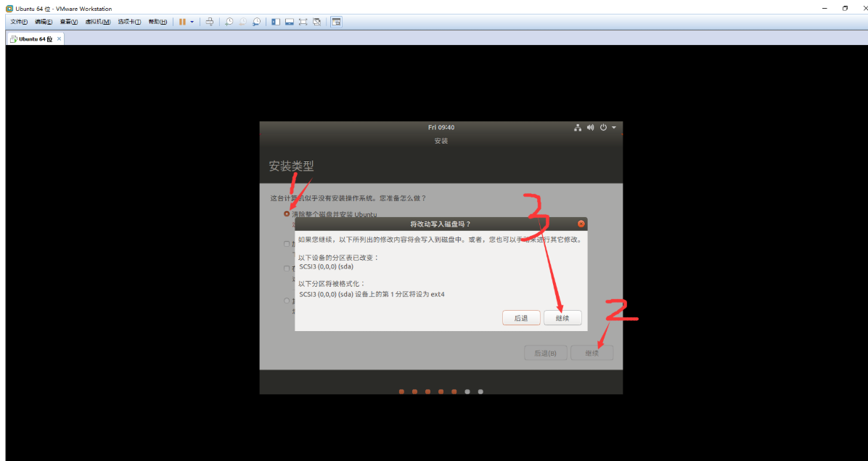Toggle the first checkbox under the erase-disk option

tap(286, 243)
